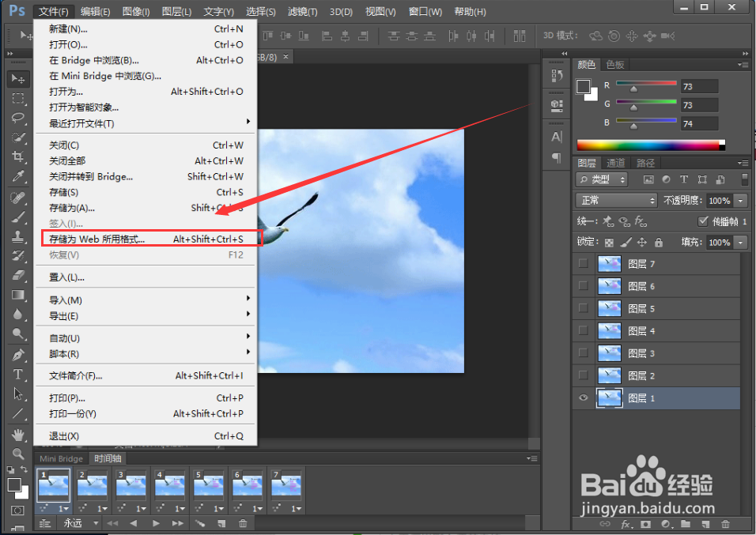Open frame 1 delay time dropdown
The width and height of the screenshot is (756, 535).
[x=64, y=509]
